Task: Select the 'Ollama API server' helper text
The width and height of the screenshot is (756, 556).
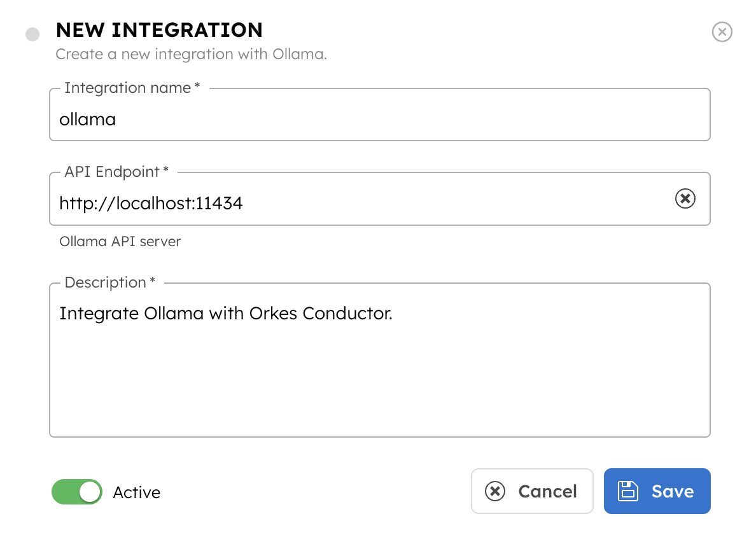Action: click(120, 241)
